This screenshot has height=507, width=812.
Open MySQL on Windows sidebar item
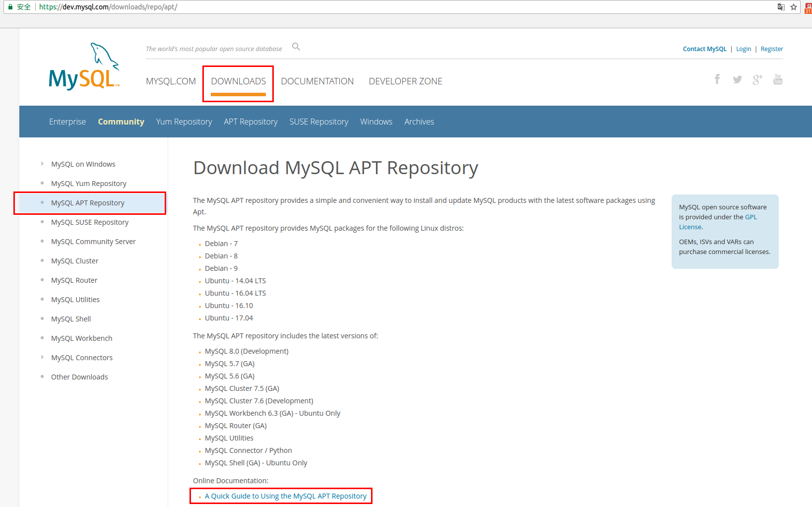click(x=83, y=164)
